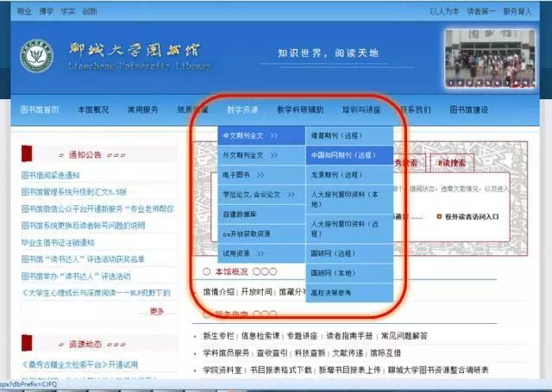Open the 培训与讲座 navigation menu

pyautogui.click(x=361, y=109)
